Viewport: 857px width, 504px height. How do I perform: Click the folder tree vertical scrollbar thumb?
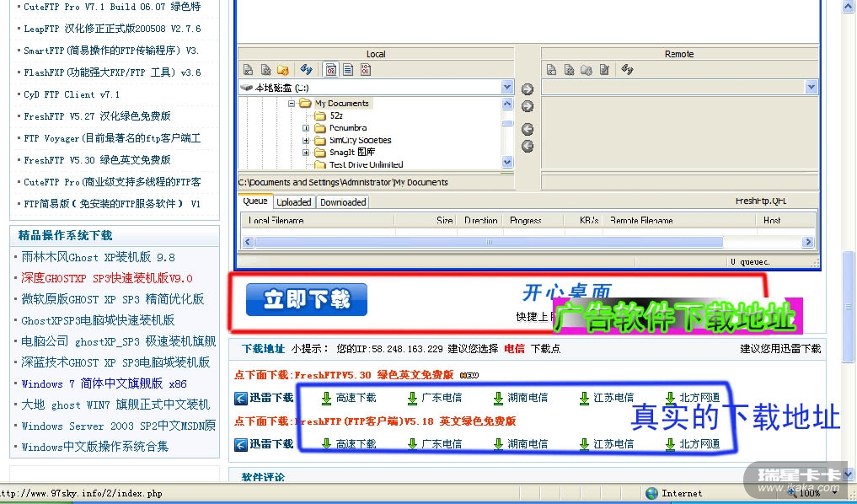(x=507, y=123)
